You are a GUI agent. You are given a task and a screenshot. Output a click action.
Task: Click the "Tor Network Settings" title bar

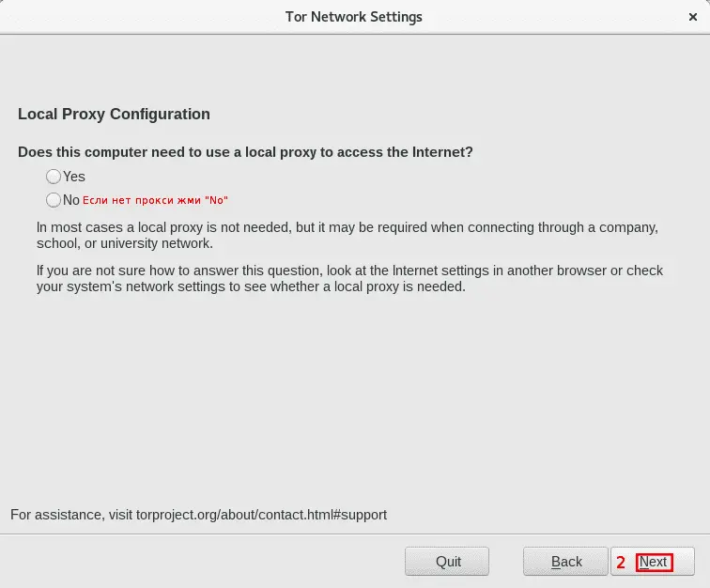pos(354,17)
